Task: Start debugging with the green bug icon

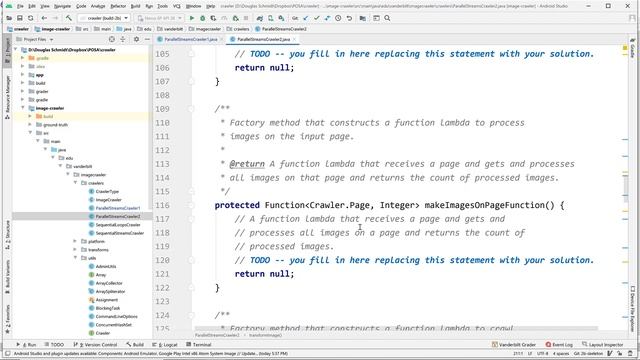Action: 202,18
